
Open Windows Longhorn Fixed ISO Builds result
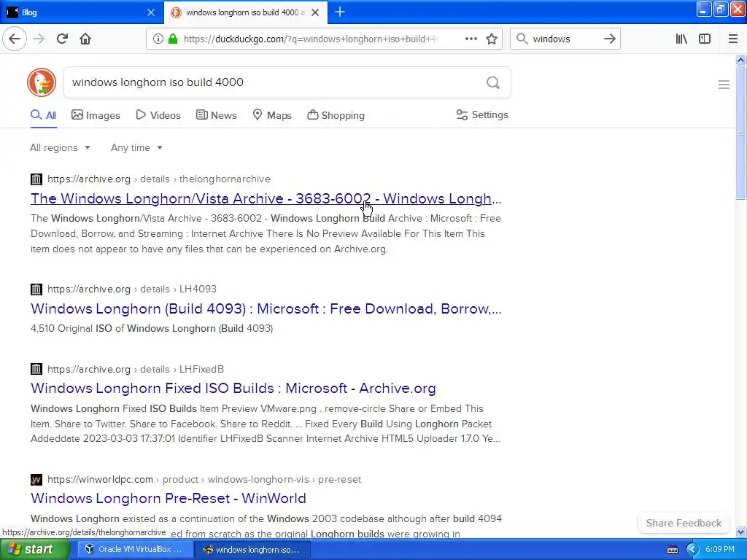pos(233,388)
